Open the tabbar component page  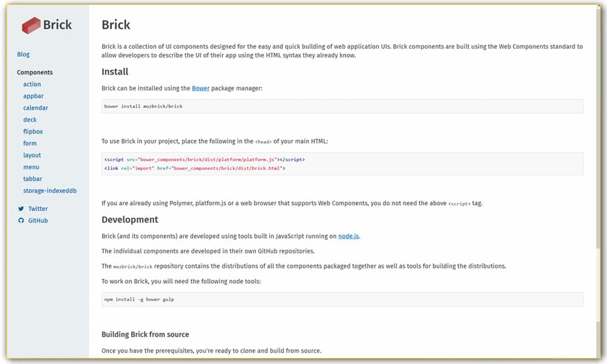33,178
